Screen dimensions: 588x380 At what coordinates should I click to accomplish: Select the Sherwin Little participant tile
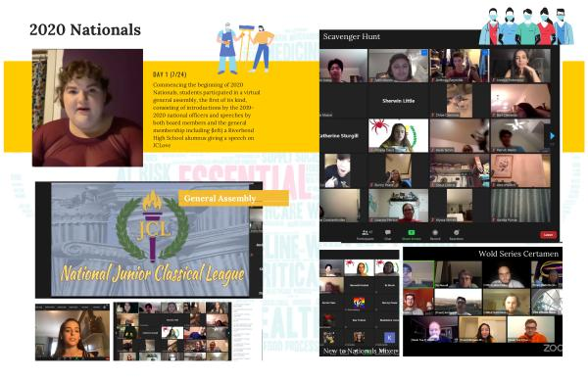pyautogui.click(x=398, y=101)
